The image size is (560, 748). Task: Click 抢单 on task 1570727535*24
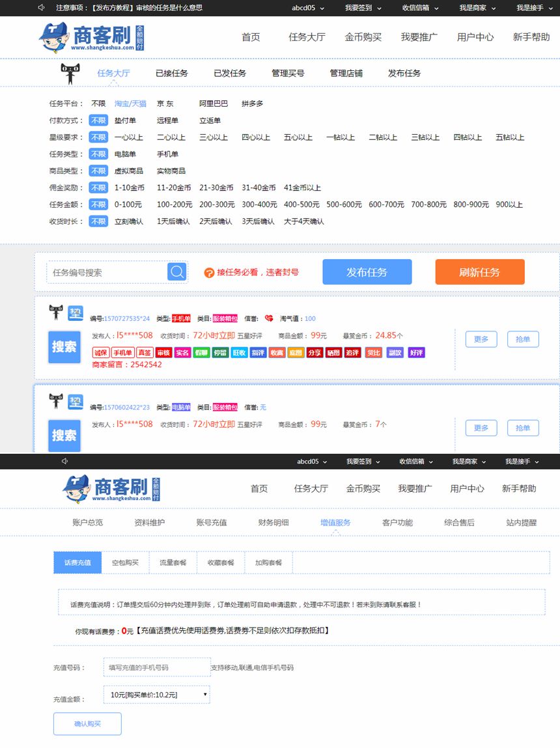click(522, 339)
